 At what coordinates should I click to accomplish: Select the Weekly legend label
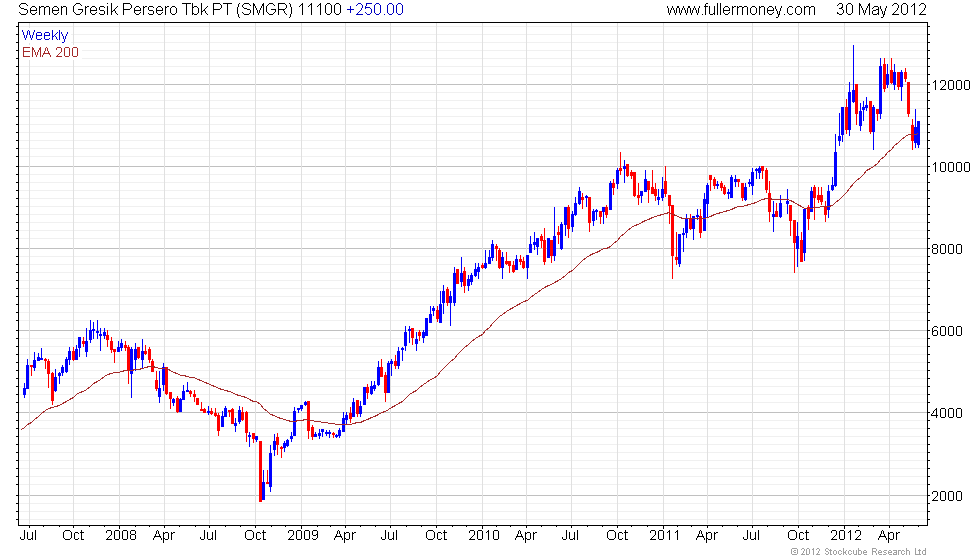44,35
